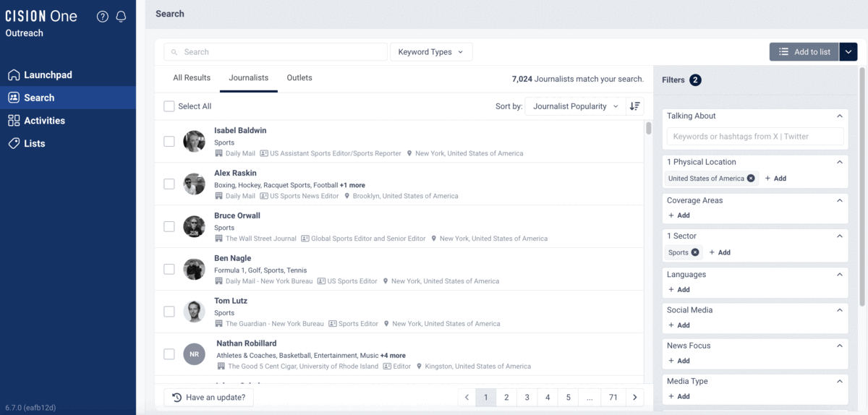868x415 pixels.
Task: Select the checkbox for Ben Nagle
Action: point(169,269)
